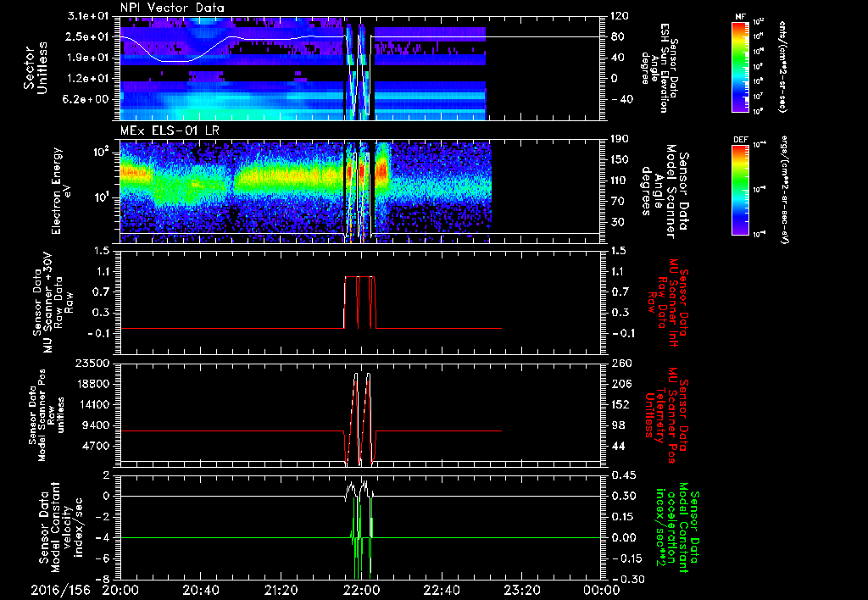Image resolution: width=868 pixels, height=600 pixels.
Task: Click the 120 tick on Sun Elevation axis
Action: coord(619,16)
